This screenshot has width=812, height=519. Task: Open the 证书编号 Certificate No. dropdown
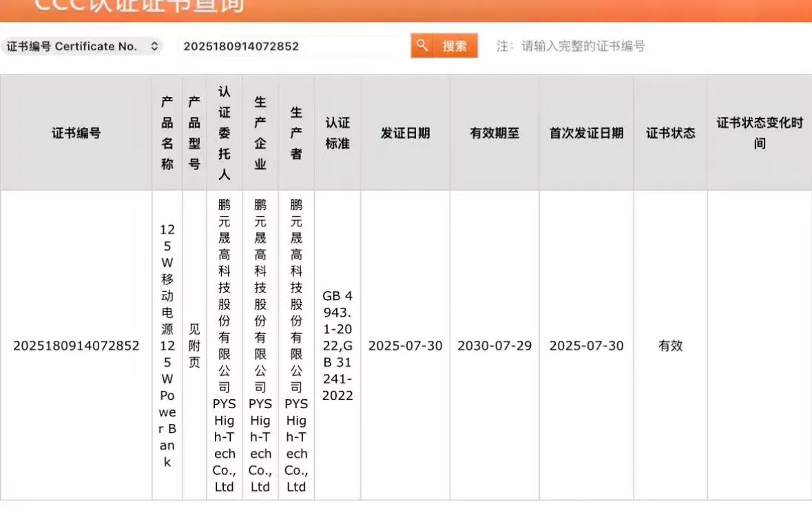[81, 46]
